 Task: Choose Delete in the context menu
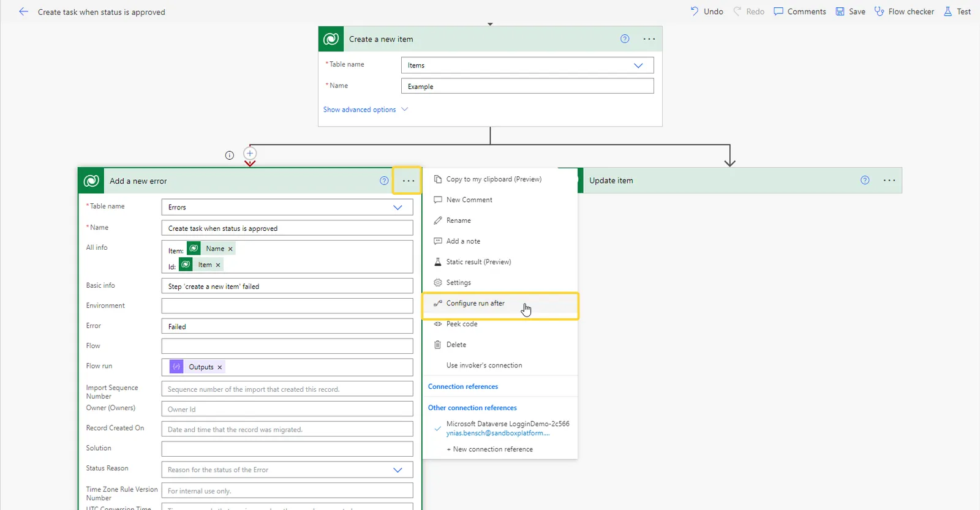(x=500, y=345)
